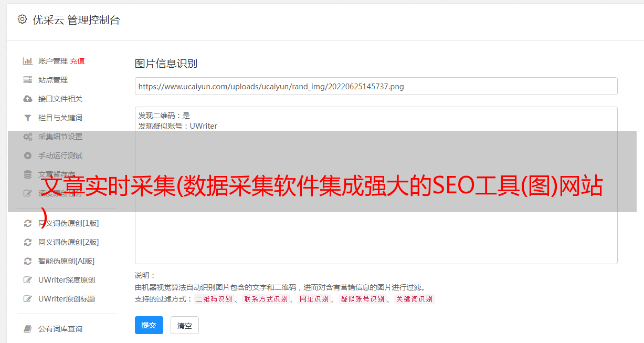Click the gear icon beside 优采云 管理控制台
Image resolution: width=644 pixels, height=343 pixels.
tap(22, 19)
